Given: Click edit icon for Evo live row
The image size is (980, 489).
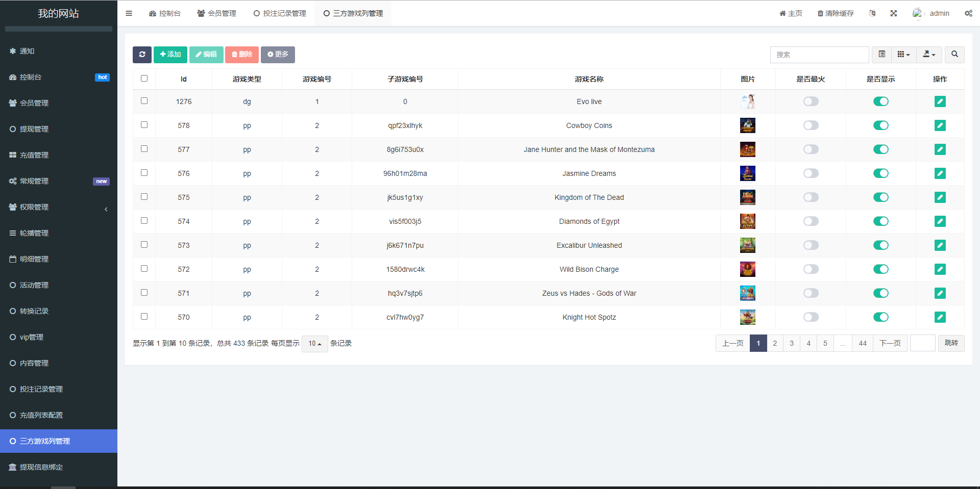Looking at the screenshot, I should (x=940, y=101).
